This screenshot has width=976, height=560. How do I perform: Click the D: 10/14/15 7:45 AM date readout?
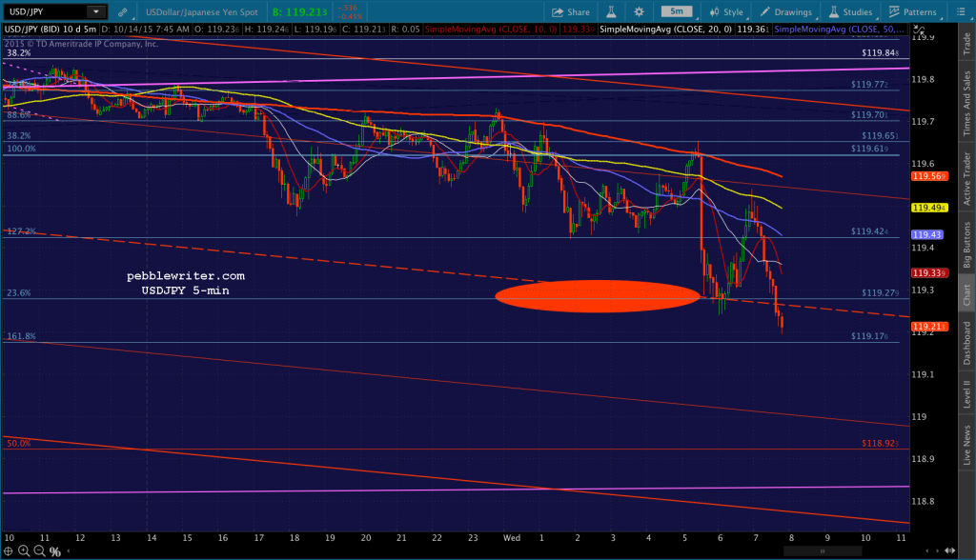pyautogui.click(x=145, y=30)
